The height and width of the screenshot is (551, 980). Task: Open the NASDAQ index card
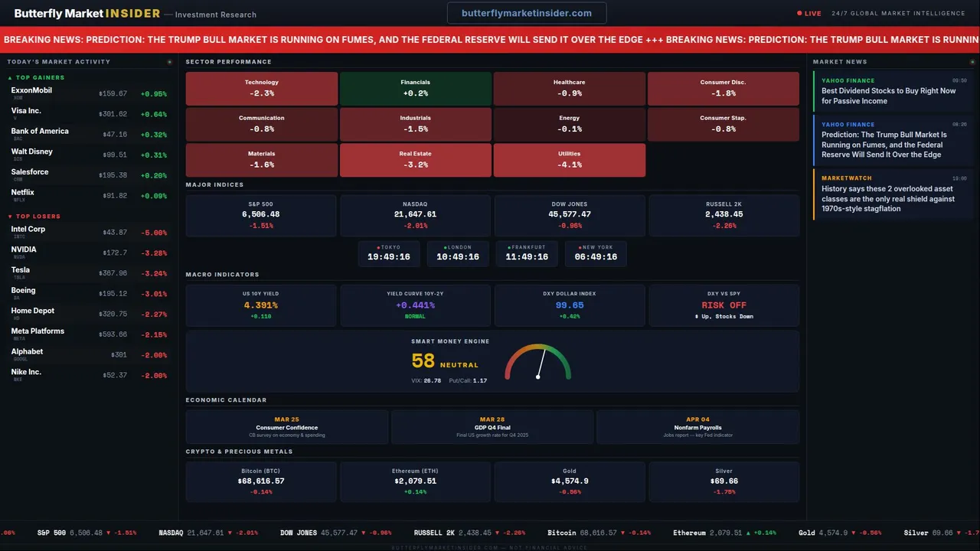(416, 216)
